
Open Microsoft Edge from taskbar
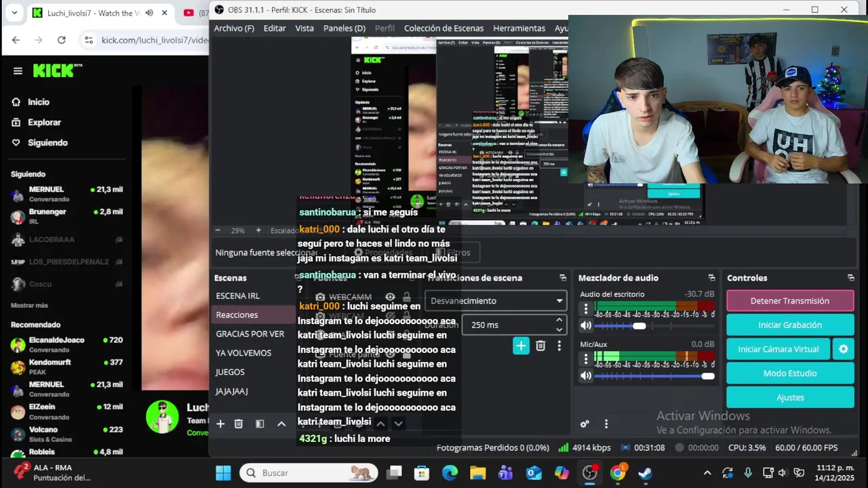(x=450, y=472)
